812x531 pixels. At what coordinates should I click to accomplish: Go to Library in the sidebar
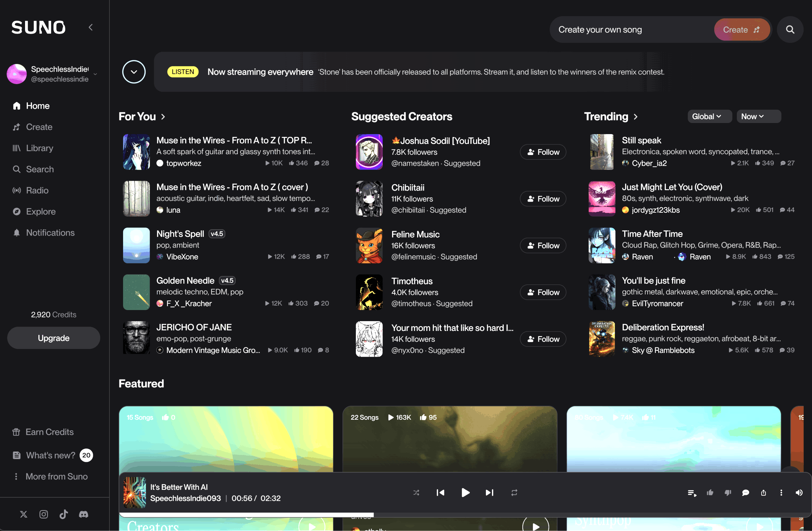tap(39, 148)
